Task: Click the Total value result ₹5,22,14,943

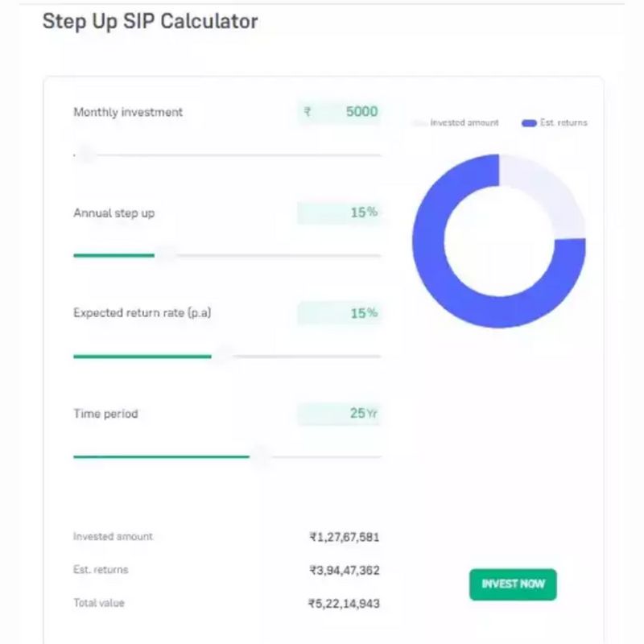Action: 344,604
